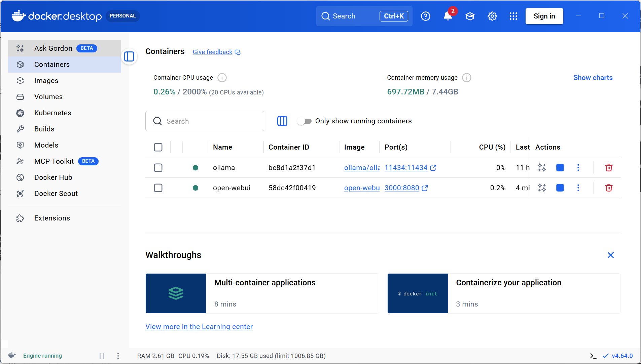Ask Gordon about the open-webui container

point(542,188)
